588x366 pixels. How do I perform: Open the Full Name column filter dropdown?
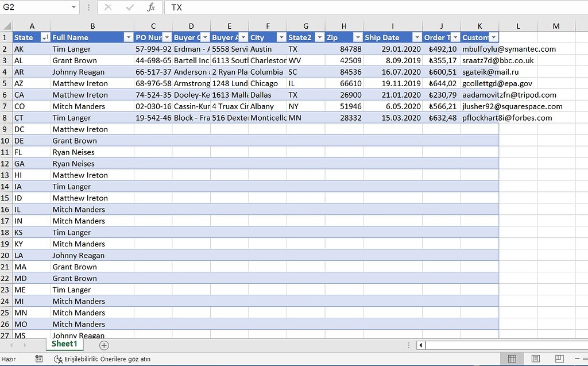[x=129, y=37]
